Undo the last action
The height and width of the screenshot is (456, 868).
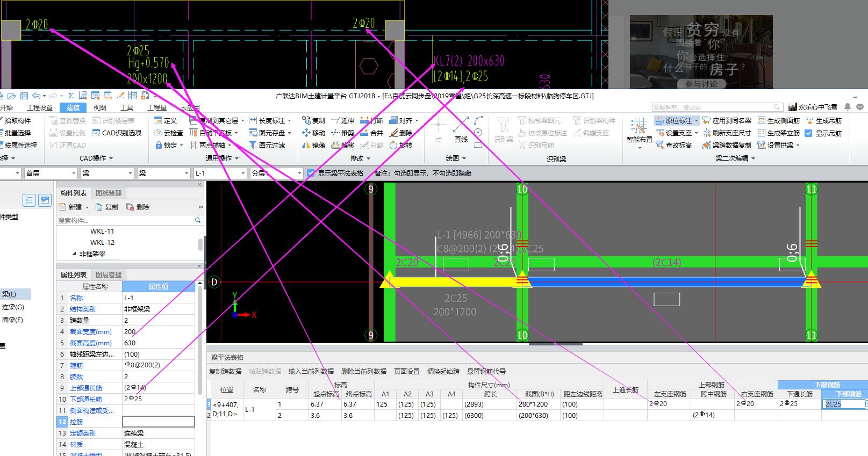37,96
